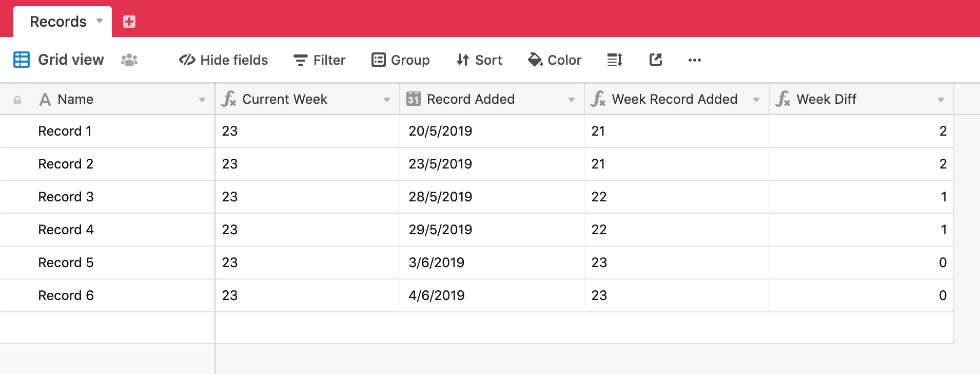Open the Color options
Viewport: 980px width, 374px height.
pyautogui.click(x=555, y=60)
